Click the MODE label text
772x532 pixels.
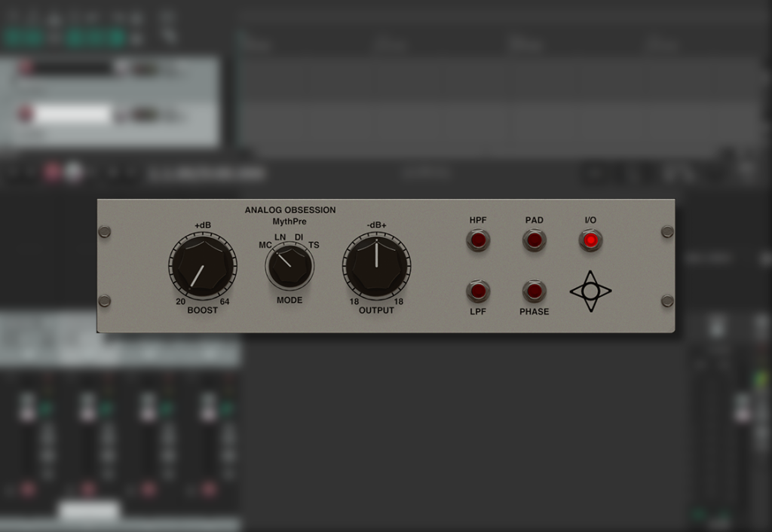tap(289, 300)
